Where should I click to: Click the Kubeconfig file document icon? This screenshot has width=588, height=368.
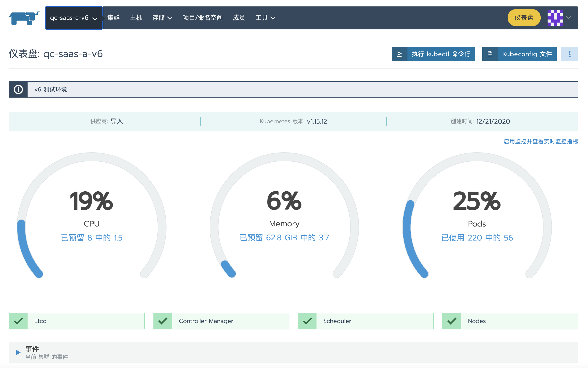(x=490, y=54)
